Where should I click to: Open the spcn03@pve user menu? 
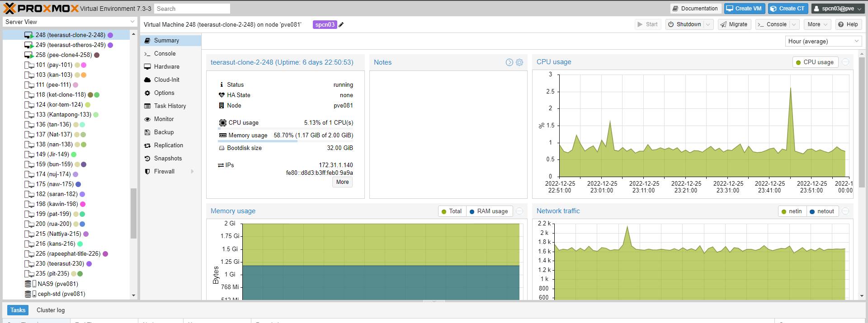[837, 9]
